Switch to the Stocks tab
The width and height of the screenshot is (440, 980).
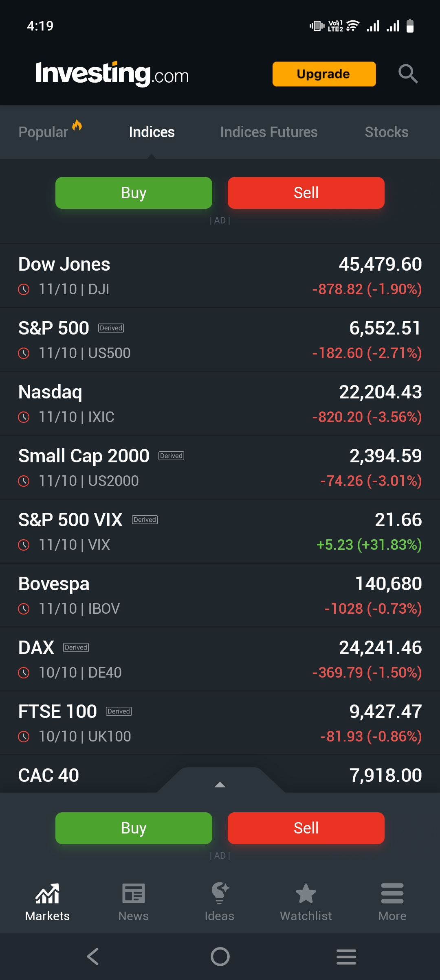[x=386, y=132]
